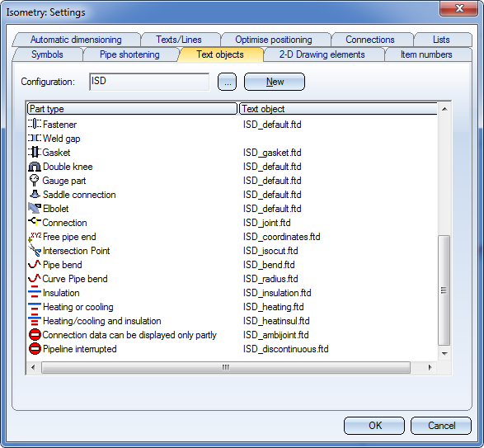Click the horizontal scrollbar thumb
The width and height of the screenshot is (484, 448).
coord(226,367)
